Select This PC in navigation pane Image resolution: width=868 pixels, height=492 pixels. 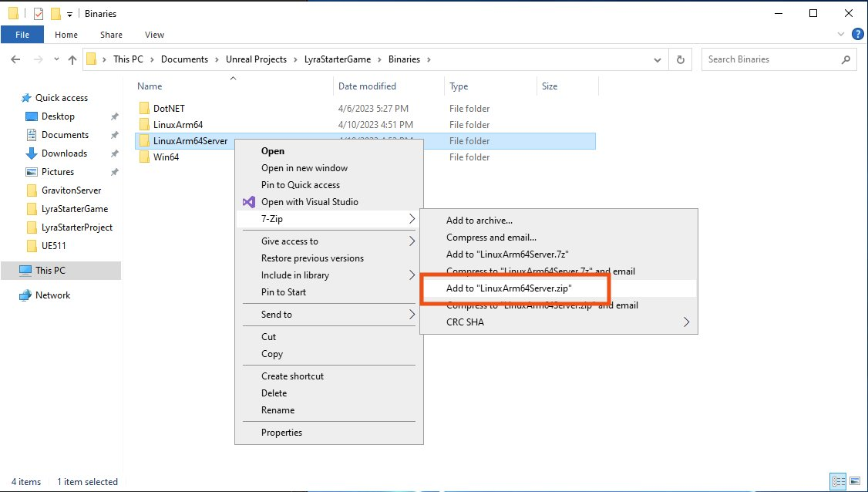[x=50, y=271]
